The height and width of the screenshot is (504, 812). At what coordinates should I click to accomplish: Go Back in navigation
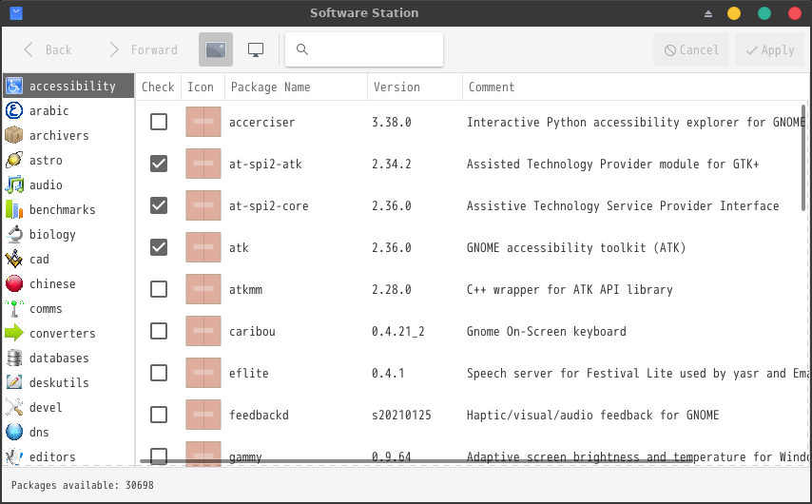click(48, 49)
